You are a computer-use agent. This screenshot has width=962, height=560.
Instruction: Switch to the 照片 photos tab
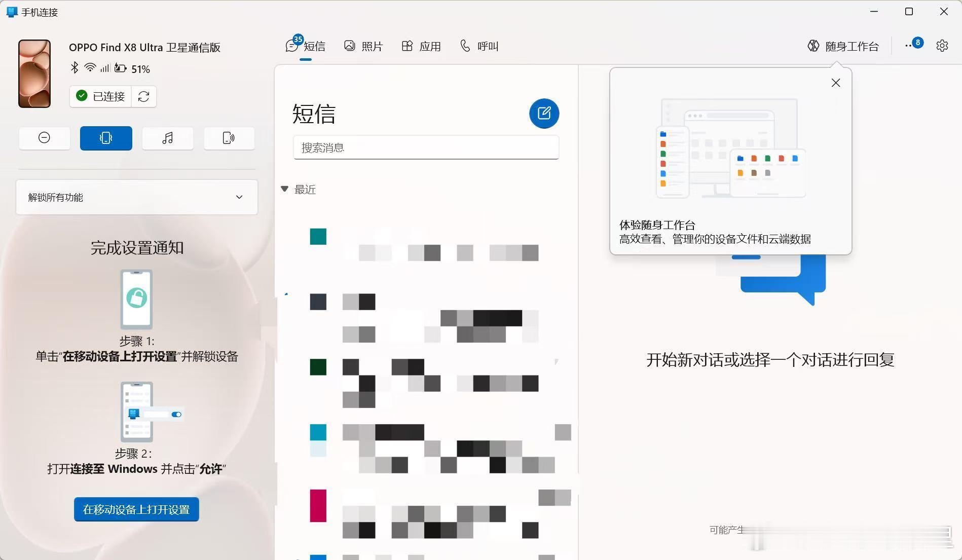pyautogui.click(x=363, y=46)
